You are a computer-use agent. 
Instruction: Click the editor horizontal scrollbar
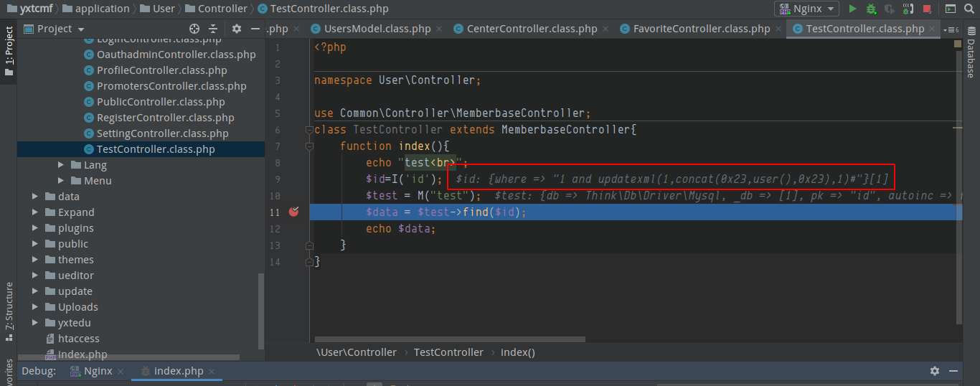click(x=450, y=339)
